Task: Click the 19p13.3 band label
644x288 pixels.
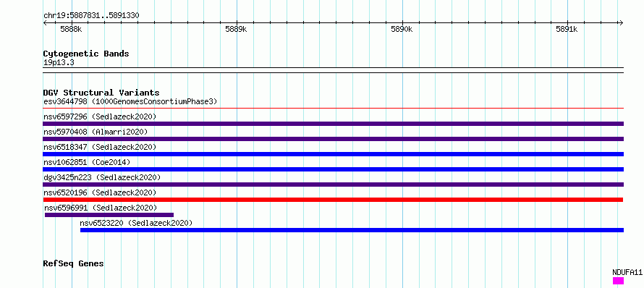Action: (59, 63)
